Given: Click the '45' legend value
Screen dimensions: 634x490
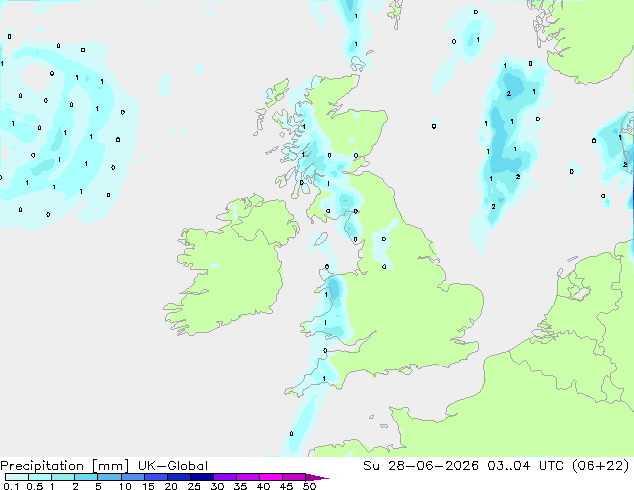Looking at the screenshot, I should point(286,486).
